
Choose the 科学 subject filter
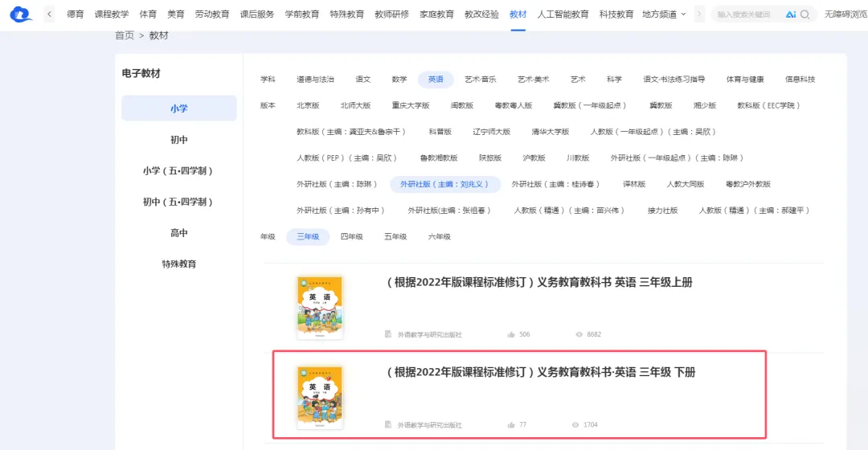(x=614, y=79)
